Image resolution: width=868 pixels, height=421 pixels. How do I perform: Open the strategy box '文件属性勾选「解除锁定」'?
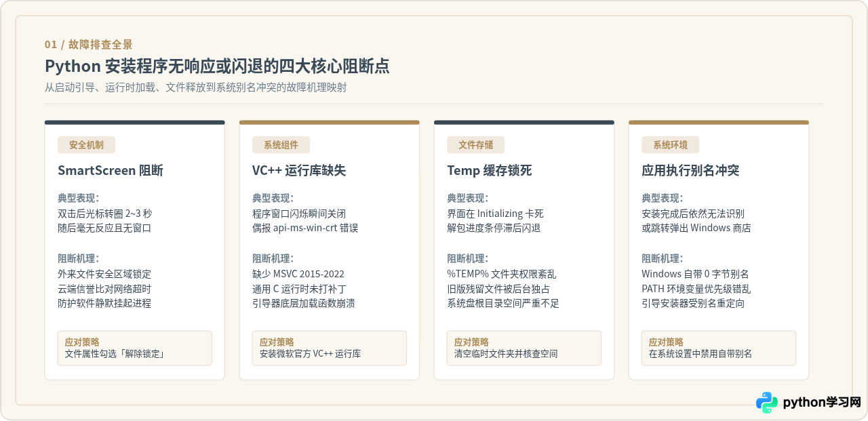[x=135, y=348]
